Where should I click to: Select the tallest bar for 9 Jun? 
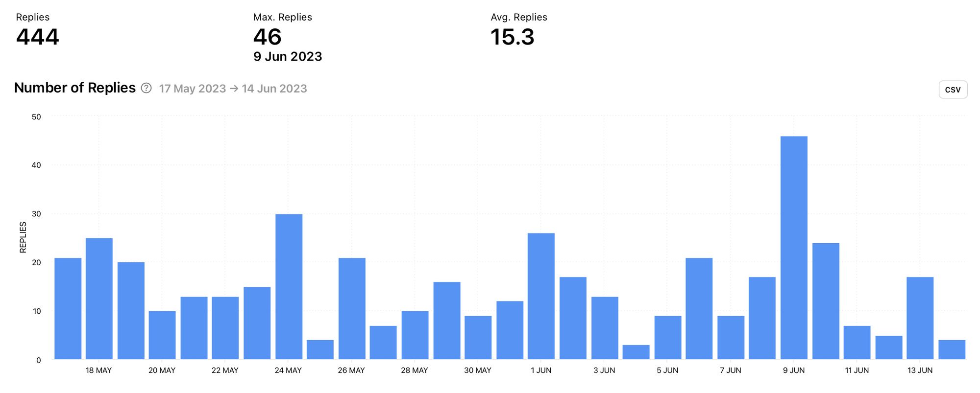pos(794,248)
